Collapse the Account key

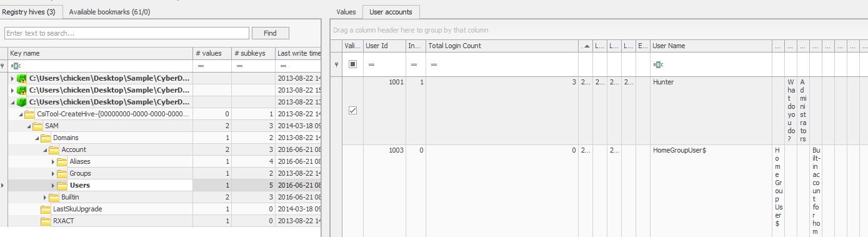click(x=44, y=149)
